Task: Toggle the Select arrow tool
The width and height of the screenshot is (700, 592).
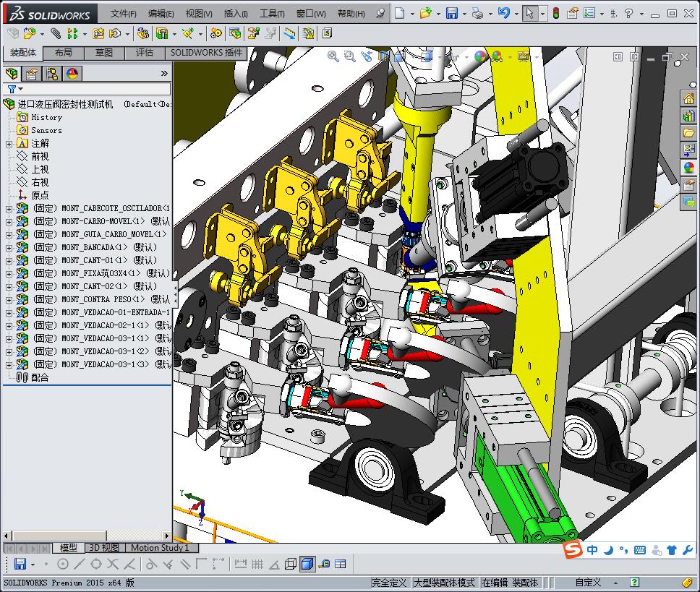Action: click(x=530, y=13)
